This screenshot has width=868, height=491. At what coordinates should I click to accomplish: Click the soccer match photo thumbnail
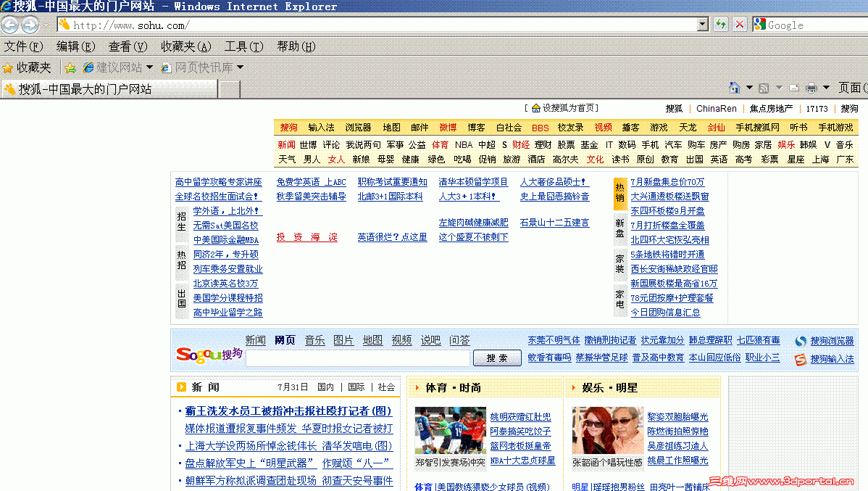[450, 431]
